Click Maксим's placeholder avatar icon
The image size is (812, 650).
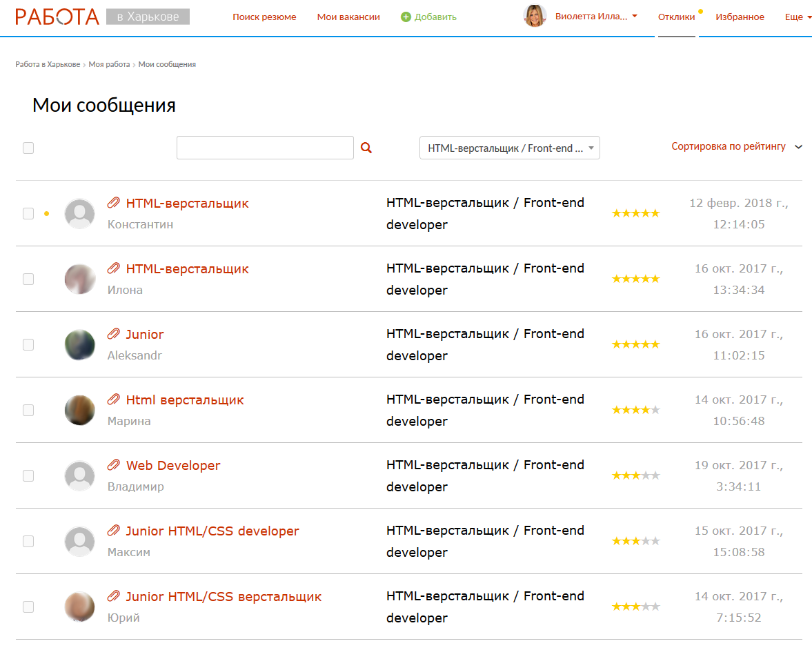tap(79, 542)
